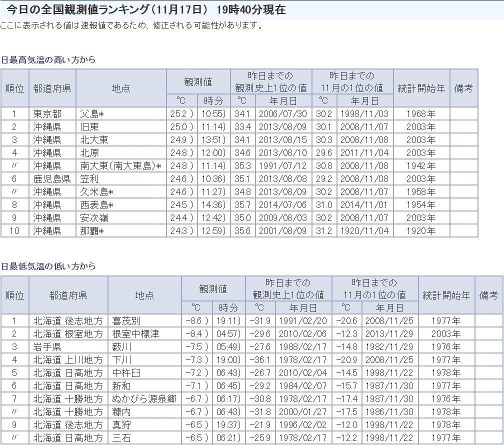Select the 北海道 根室地方 cell
504x445 pixels.
(68, 334)
